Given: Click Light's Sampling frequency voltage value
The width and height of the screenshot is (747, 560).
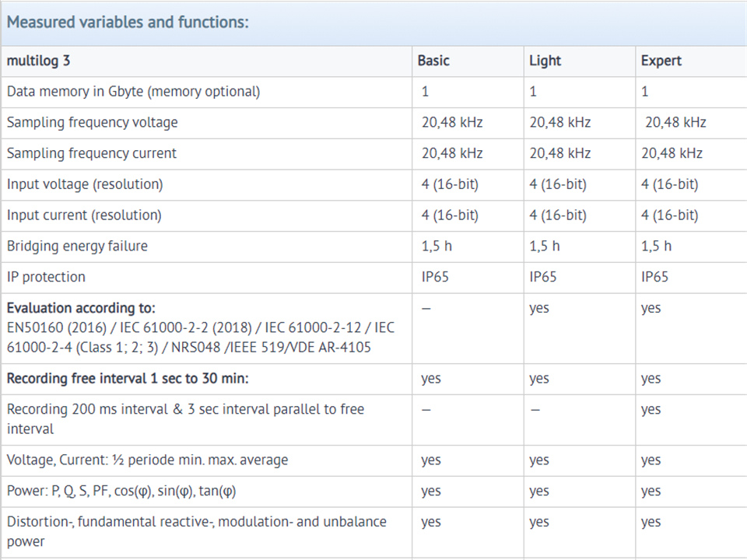Looking at the screenshot, I should point(560,122).
